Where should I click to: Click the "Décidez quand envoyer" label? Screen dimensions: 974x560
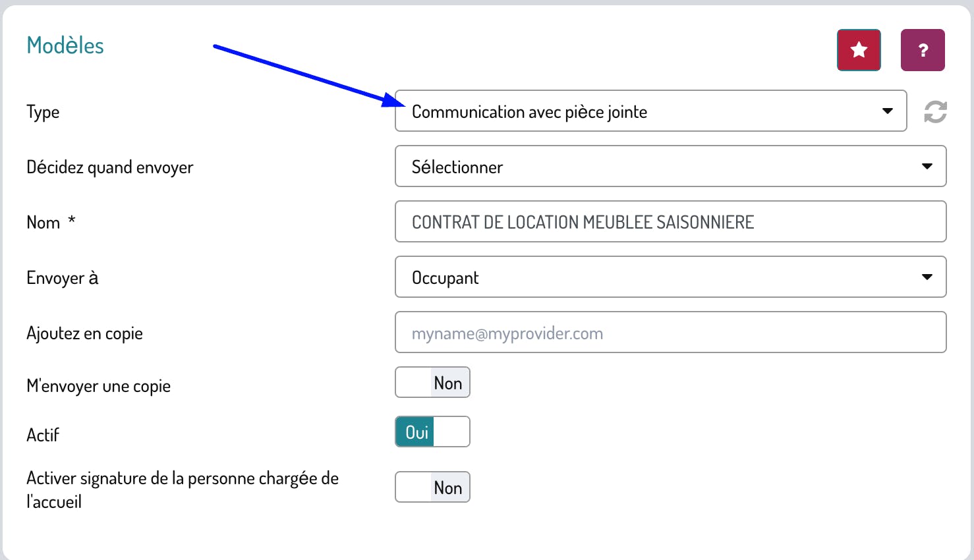[109, 167]
